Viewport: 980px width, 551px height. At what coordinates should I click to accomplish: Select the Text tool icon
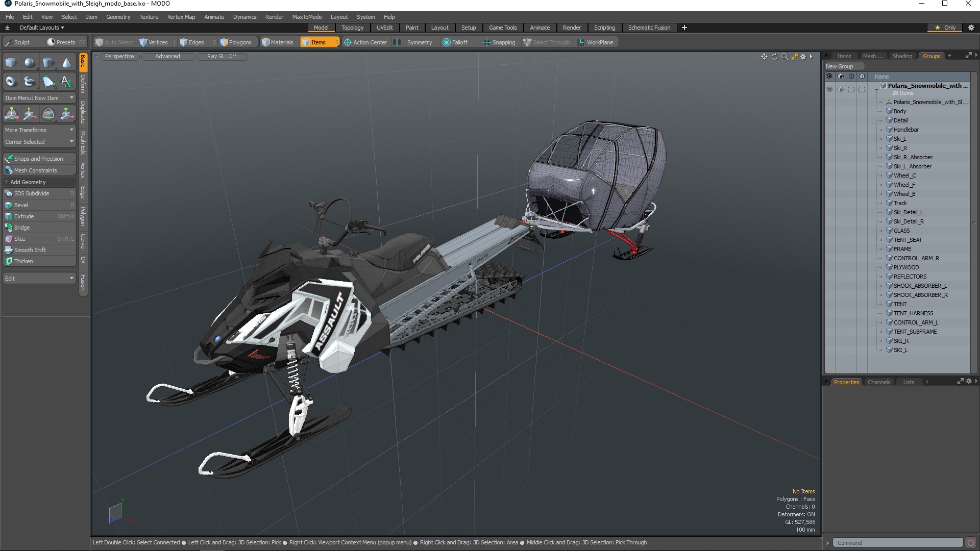click(66, 82)
